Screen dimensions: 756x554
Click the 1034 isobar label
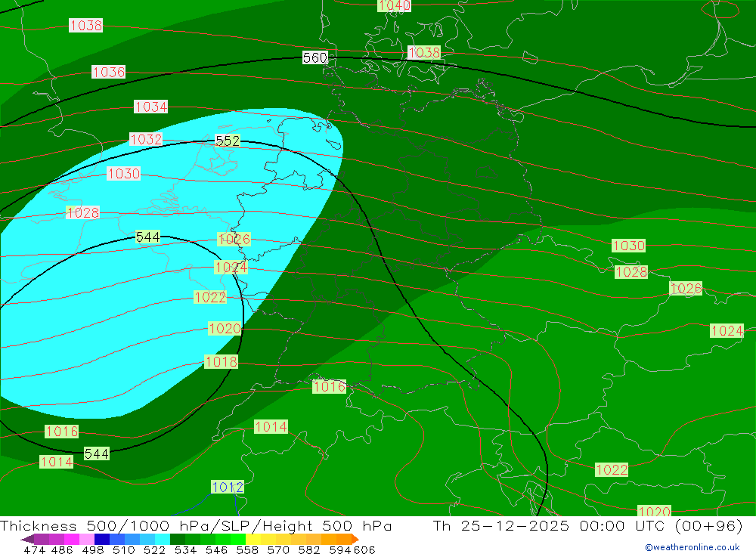click(151, 107)
